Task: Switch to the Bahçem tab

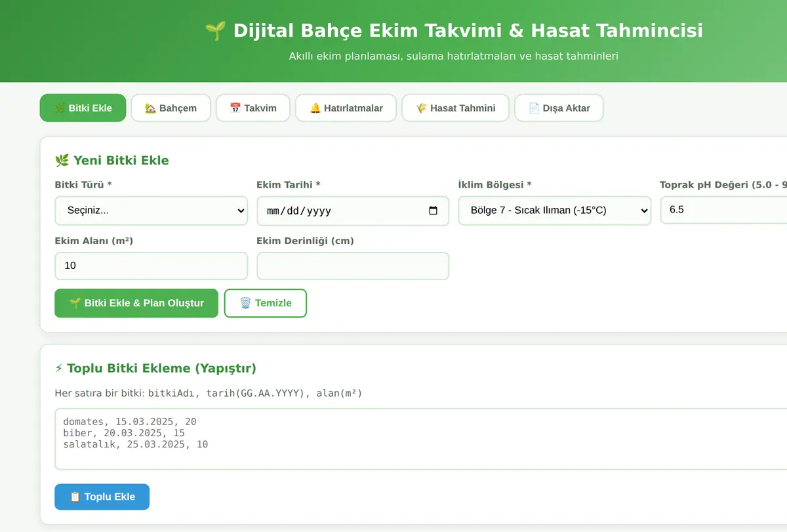Action: (171, 108)
